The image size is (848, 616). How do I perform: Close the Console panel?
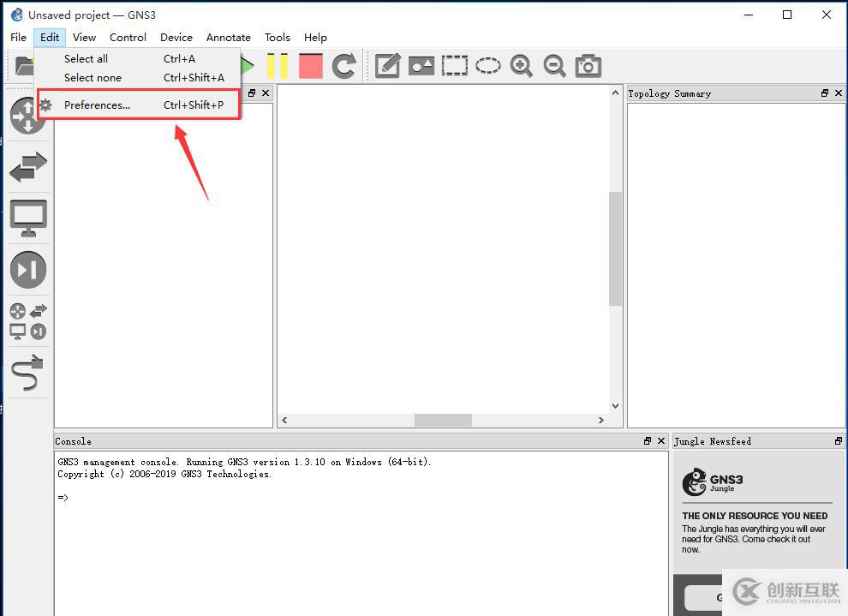click(x=661, y=440)
